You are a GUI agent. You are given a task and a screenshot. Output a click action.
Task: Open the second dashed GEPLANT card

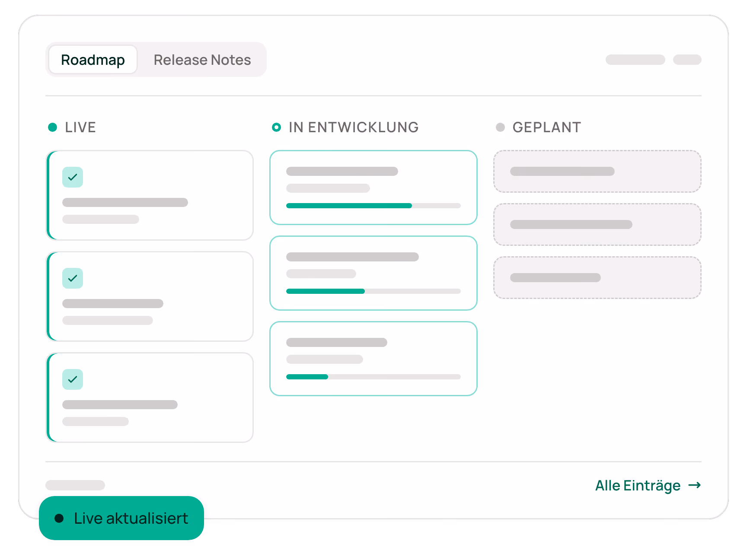point(597,224)
